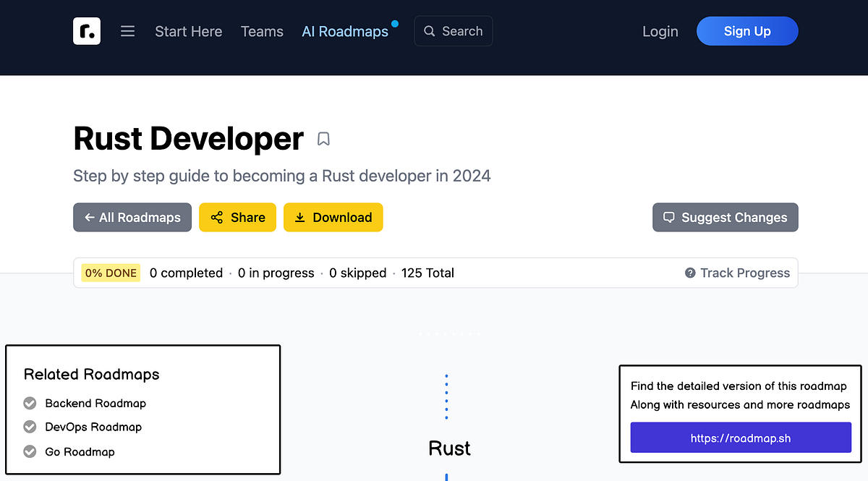Screen dimensions: 868x481
Task: Click the speech bubble icon on Suggest Changes
Action: [668, 217]
